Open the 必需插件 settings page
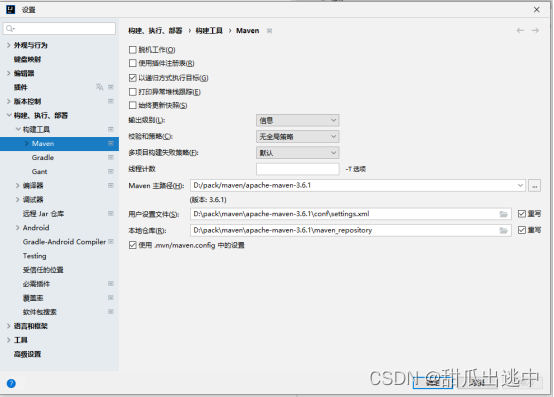 [36, 284]
